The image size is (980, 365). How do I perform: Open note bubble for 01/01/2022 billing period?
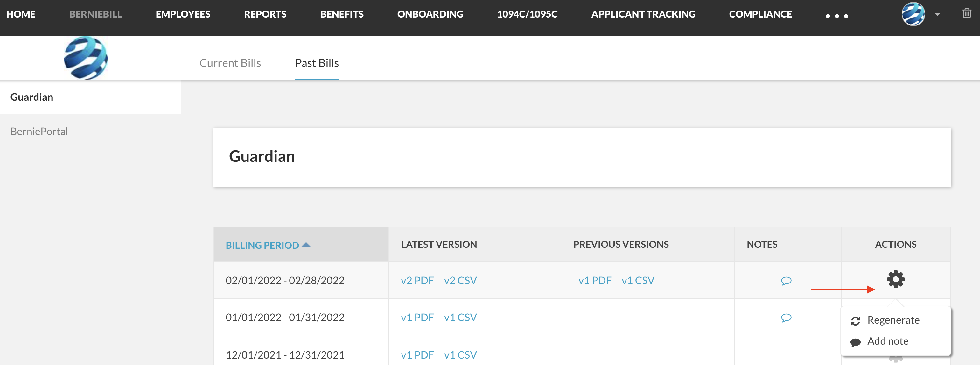(786, 318)
